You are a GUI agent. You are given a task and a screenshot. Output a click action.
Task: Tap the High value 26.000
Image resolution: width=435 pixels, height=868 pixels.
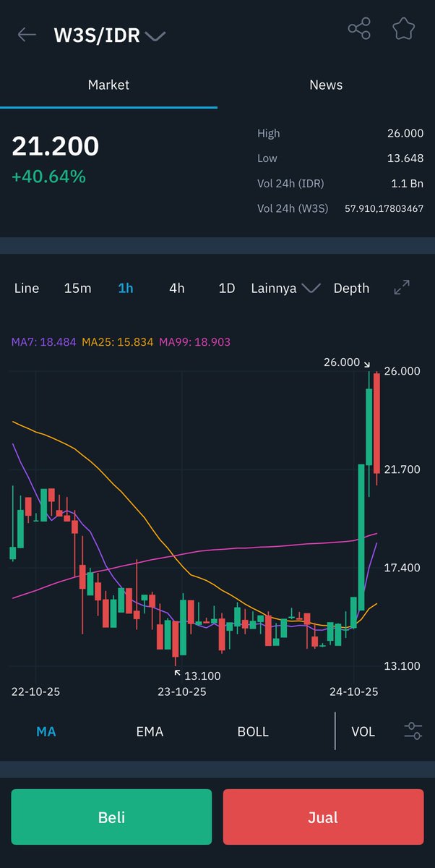point(405,133)
